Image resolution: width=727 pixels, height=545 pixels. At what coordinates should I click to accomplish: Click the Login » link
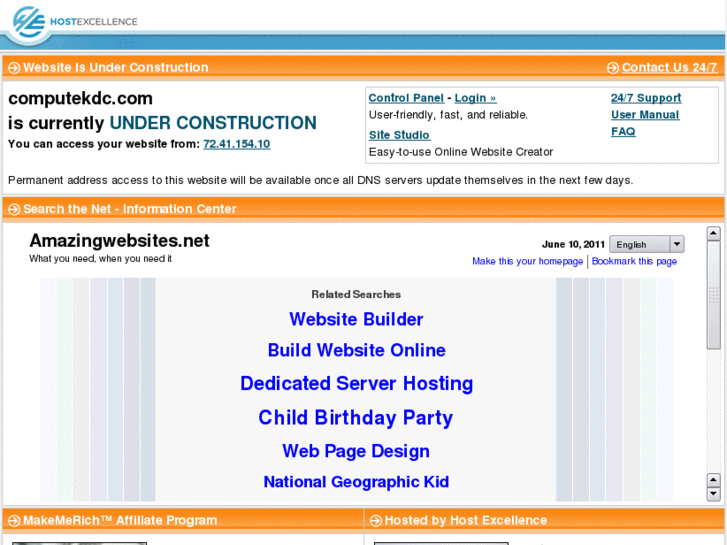[475, 98]
